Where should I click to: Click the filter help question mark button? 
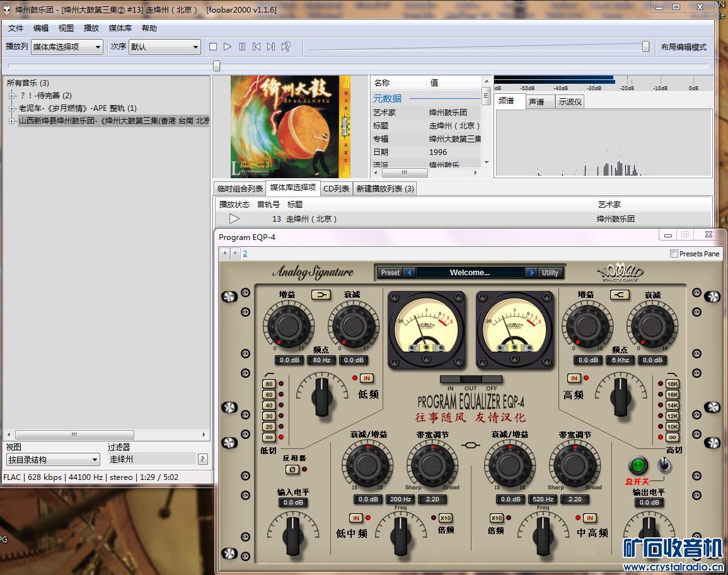202,460
